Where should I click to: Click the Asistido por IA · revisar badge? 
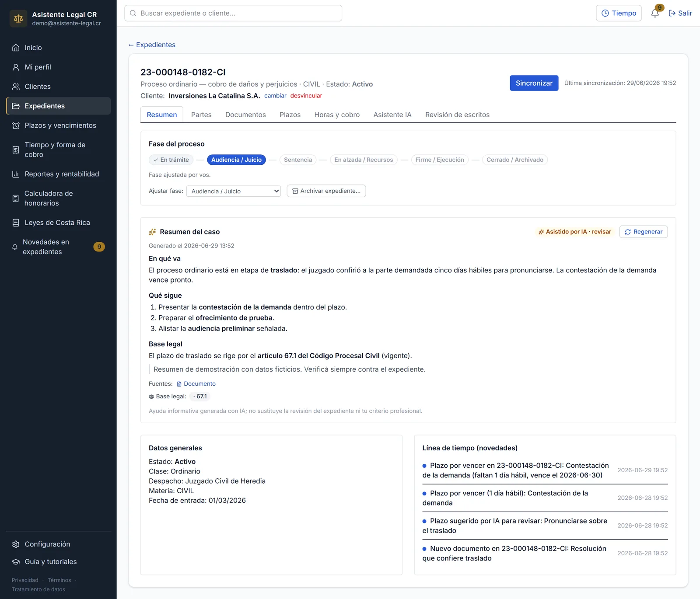[x=574, y=232]
